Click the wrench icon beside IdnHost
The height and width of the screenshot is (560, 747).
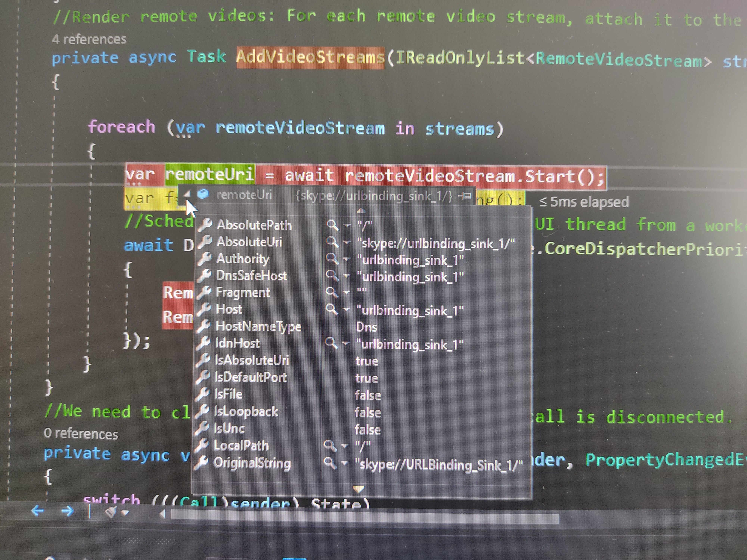203,343
